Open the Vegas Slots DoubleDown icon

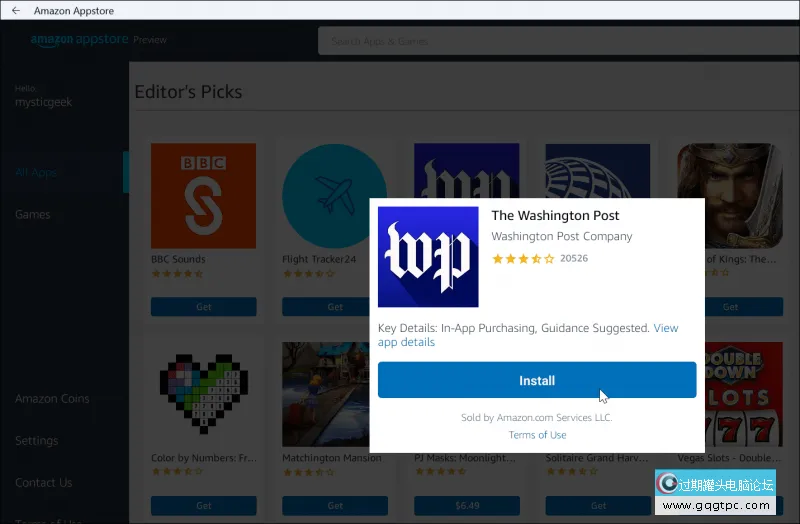(744, 394)
